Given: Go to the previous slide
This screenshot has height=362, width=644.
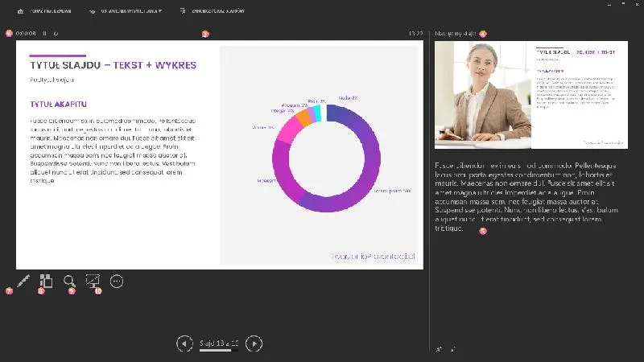Looking at the screenshot, I should coord(184,343).
